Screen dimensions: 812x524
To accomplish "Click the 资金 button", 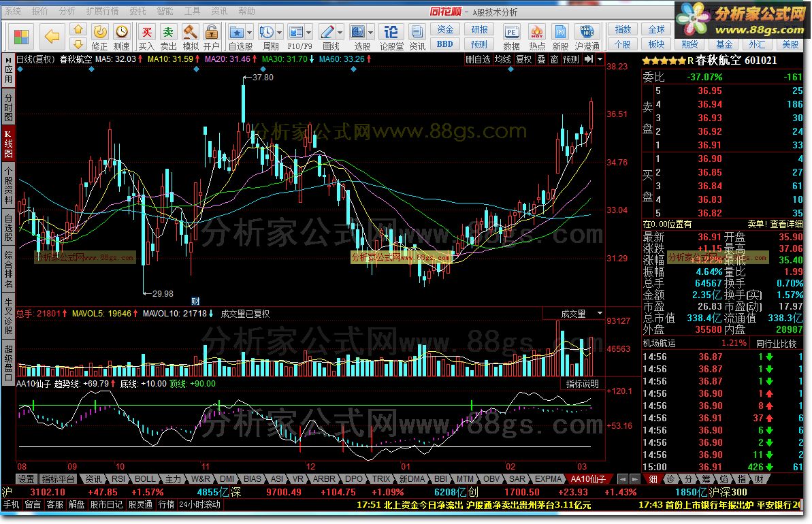I will tap(445, 29).
